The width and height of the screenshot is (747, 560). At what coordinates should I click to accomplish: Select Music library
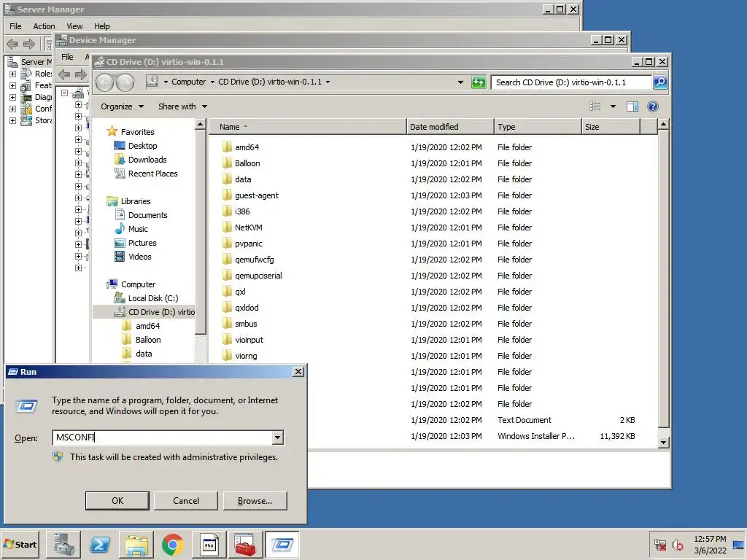[x=138, y=228]
